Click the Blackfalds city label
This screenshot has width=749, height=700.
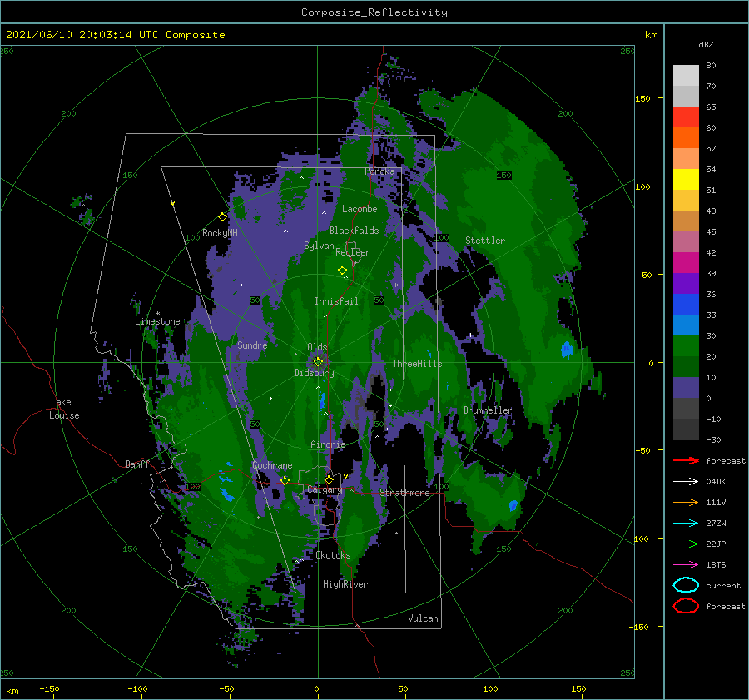(354, 231)
